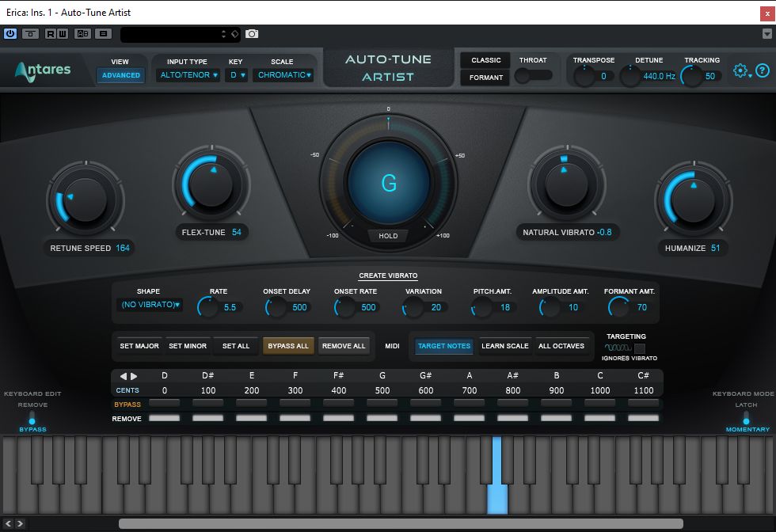Click the Pitch Amt. knob
The image size is (776, 532).
[481, 307]
